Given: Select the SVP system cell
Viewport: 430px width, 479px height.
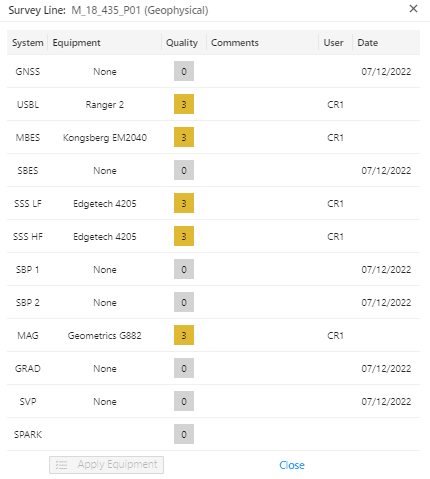Looking at the screenshot, I should pos(28,401).
